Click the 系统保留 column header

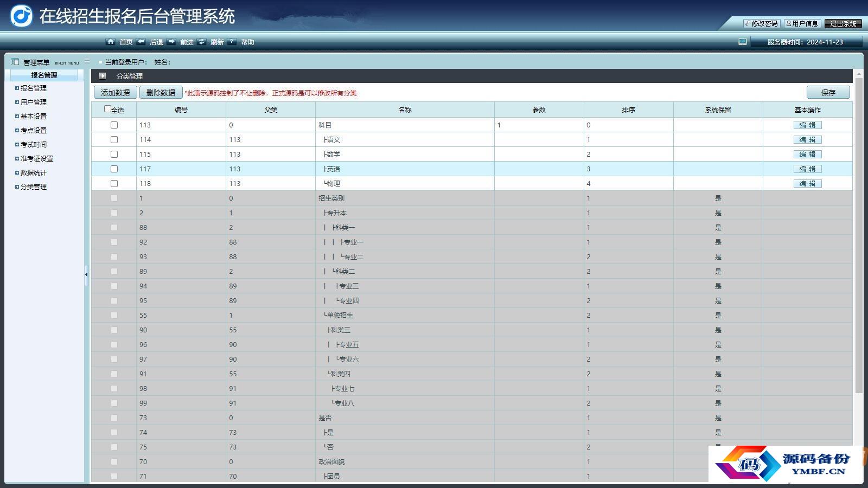(718, 110)
